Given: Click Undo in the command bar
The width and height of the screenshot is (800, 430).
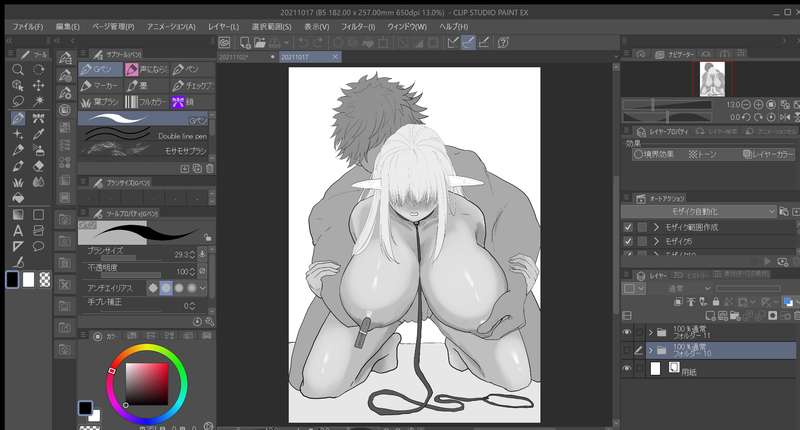Looking at the screenshot, I should click(x=302, y=43).
